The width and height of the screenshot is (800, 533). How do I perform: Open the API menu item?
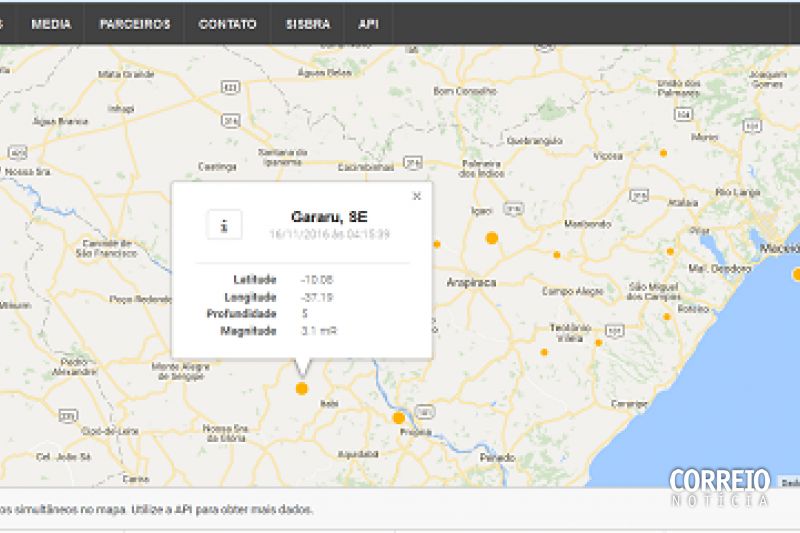368,24
